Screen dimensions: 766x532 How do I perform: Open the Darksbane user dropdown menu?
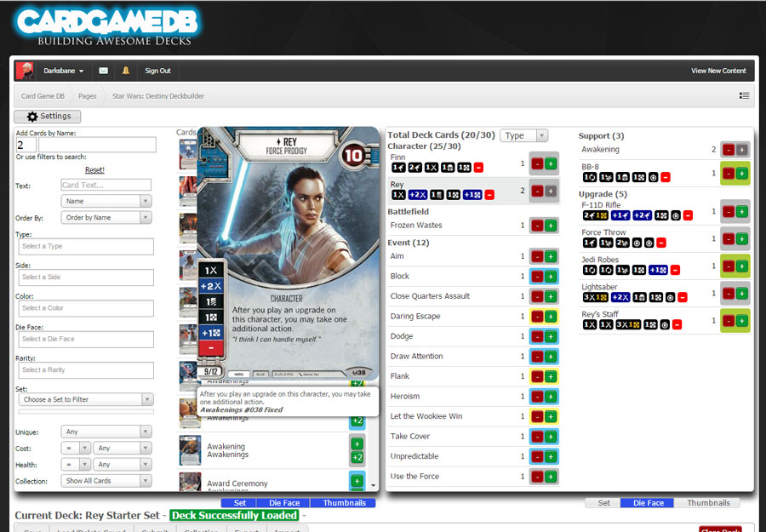coord(64,71)
